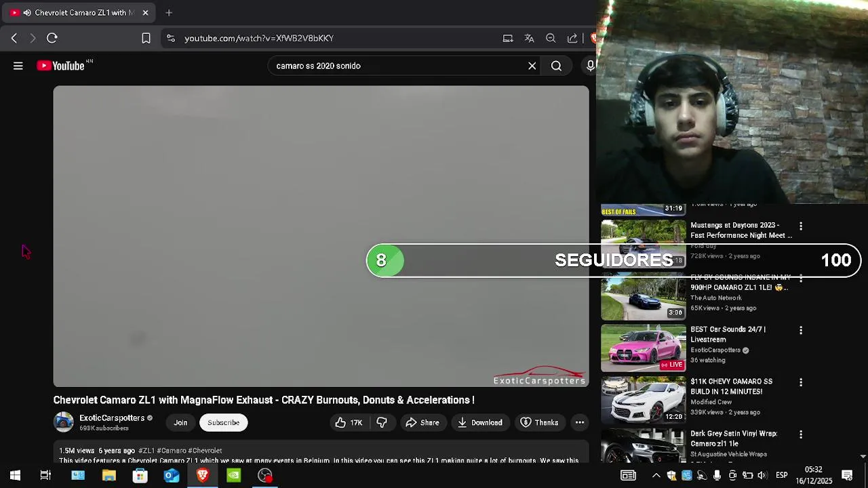
Task: Open options for BEST Car Sounds livestream
Action: (x=801, y=330)
